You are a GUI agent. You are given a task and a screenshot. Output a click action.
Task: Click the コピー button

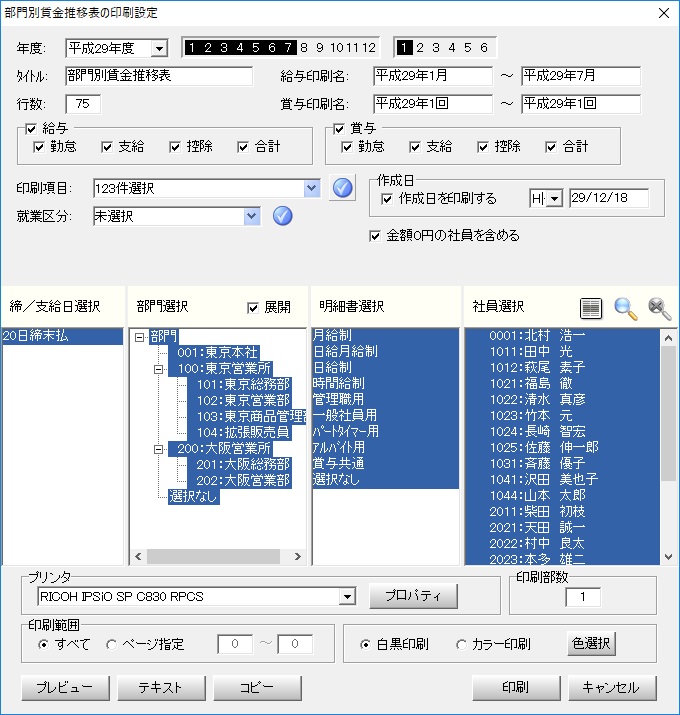[x=257, y=688]
